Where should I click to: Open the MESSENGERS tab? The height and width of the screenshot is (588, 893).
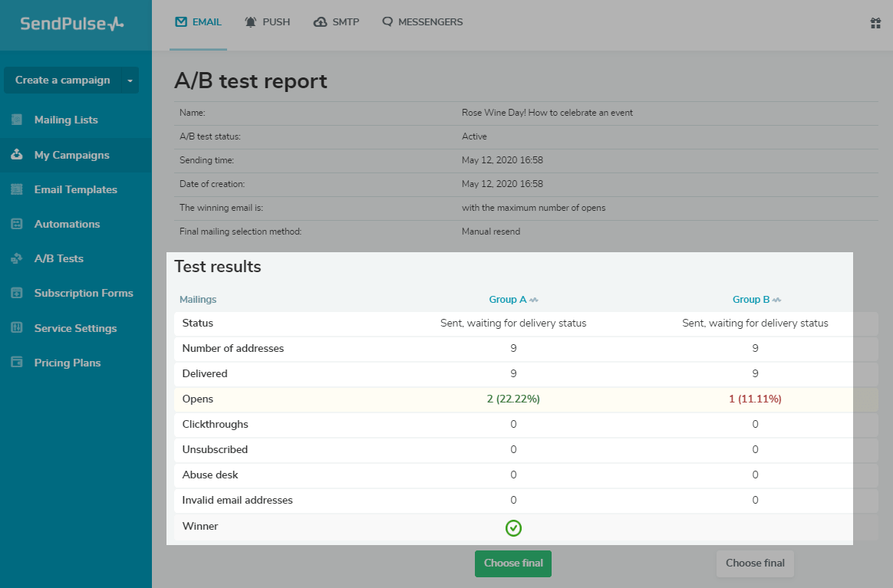coord(422,22)
